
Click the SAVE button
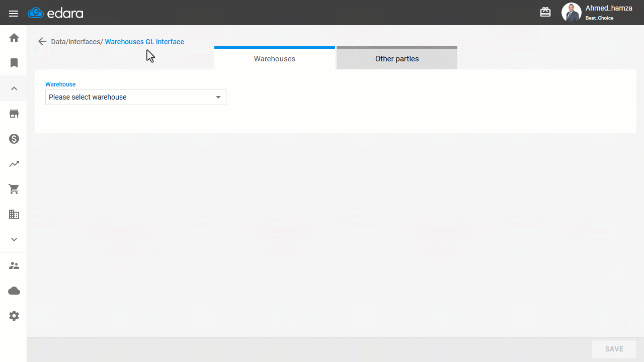click(x=614, y=349)
